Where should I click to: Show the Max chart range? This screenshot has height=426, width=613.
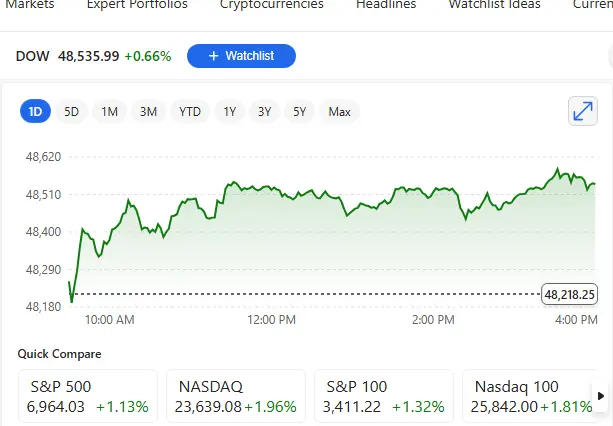pos(339,112)
